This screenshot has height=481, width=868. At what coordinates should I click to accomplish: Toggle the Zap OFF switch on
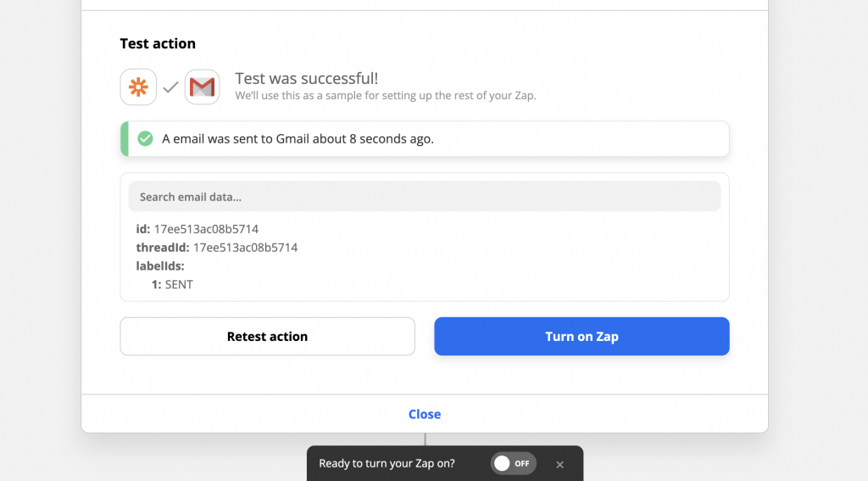pos(513,463)
